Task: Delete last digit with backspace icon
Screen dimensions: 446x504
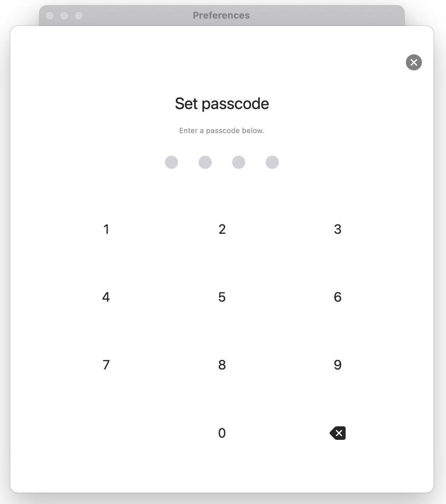Action: [x=338, y=433]
